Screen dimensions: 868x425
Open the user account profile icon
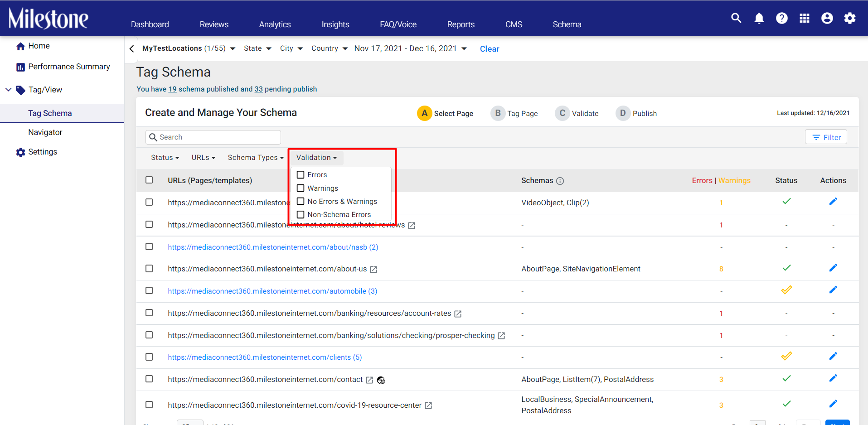click(x=827, y=18)
